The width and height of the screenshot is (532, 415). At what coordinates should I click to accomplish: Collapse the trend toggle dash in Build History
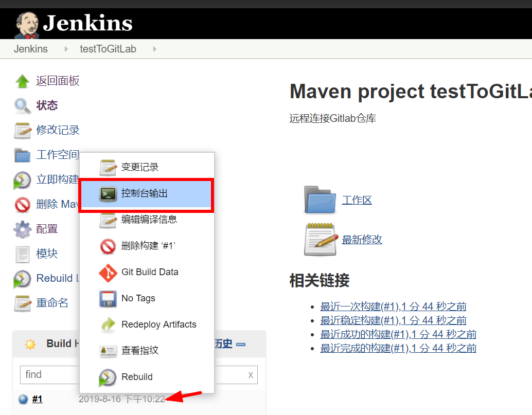tap(241, 345)
